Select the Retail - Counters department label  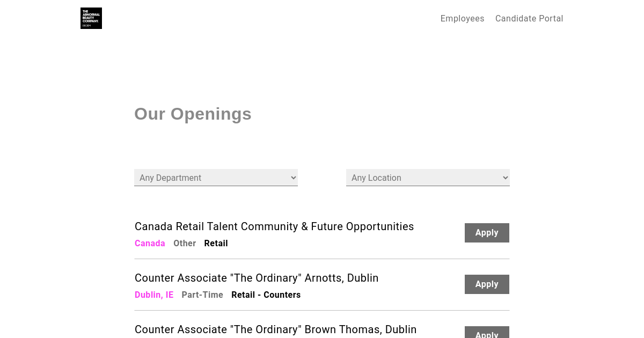tap(266, 295)
